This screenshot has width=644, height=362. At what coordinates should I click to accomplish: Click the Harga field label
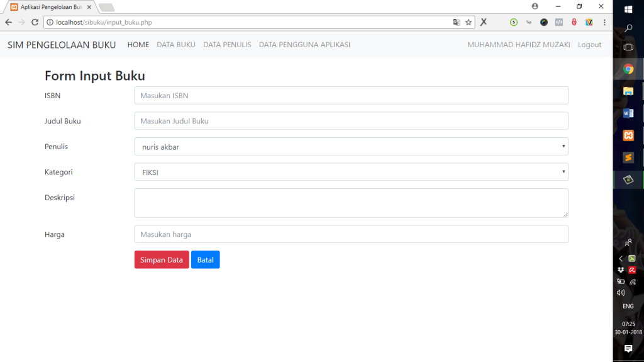pos(55,234)
